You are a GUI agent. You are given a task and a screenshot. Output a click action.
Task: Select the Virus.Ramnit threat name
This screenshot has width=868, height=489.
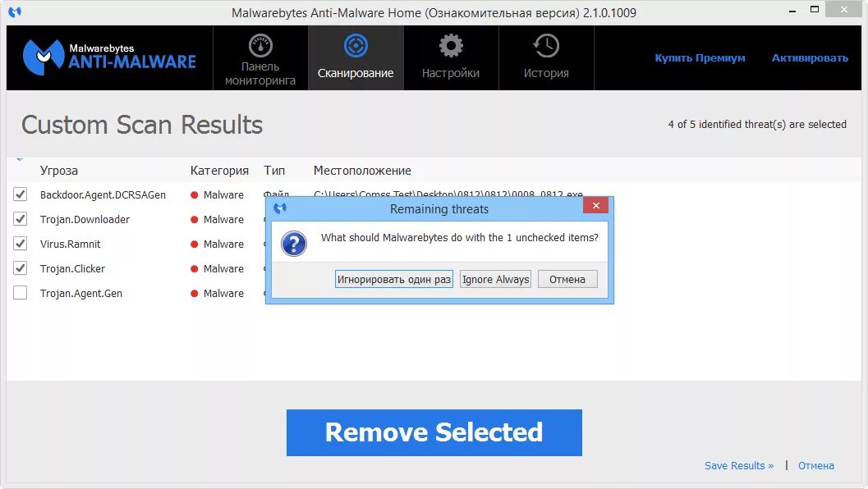click(71, 244)
